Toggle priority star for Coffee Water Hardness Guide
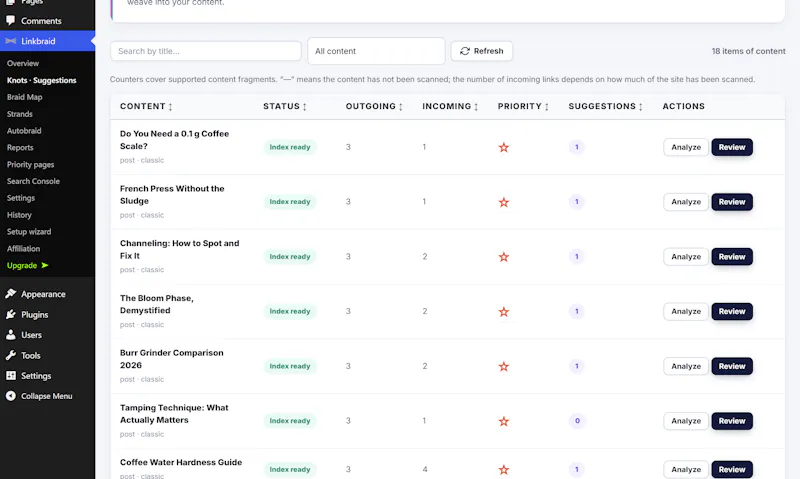Image resolution: width=800 pixels, height=479 pixels. (x=504, y=470)
